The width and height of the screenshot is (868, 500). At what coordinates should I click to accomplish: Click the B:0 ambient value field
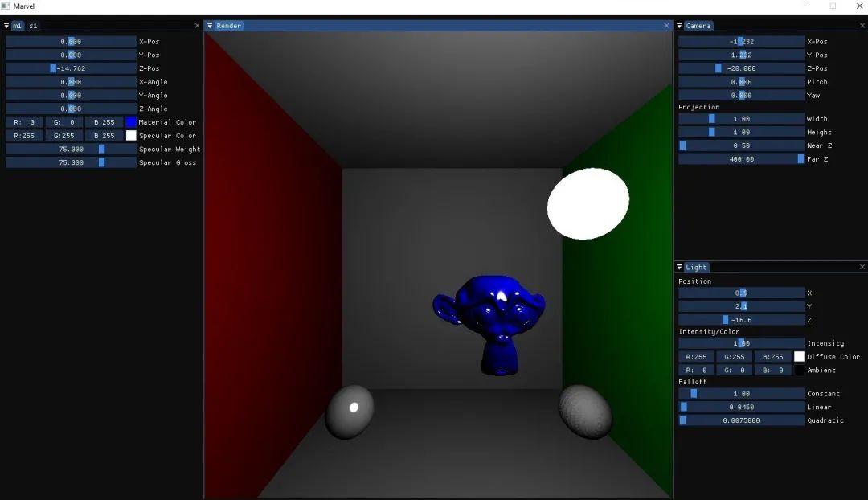[x=772, y=370]
